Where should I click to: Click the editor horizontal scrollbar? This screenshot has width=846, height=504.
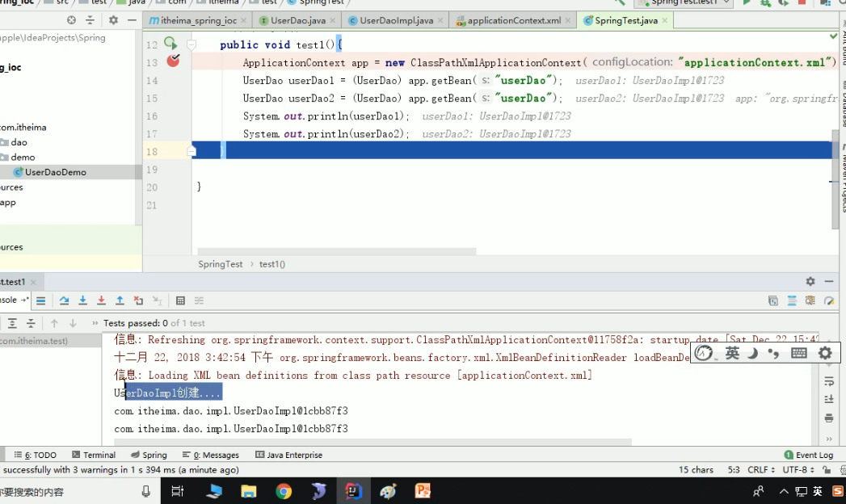click(337, 251)
